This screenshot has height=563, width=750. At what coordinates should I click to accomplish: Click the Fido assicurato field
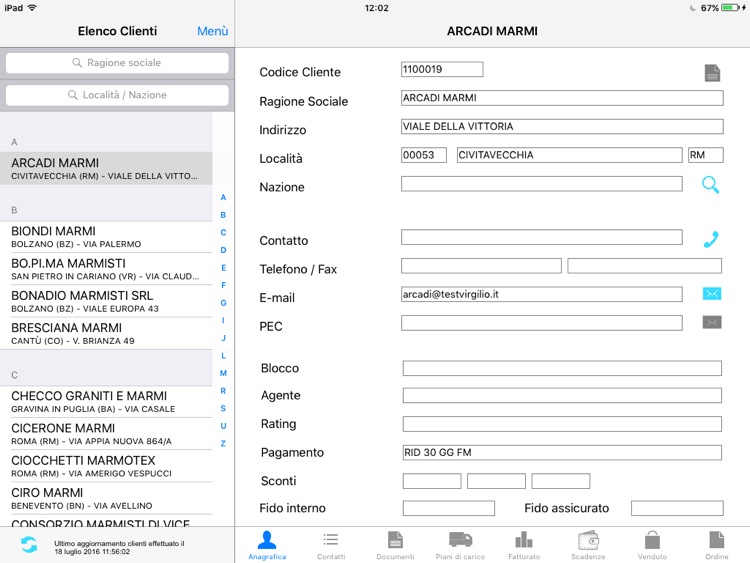677,508
